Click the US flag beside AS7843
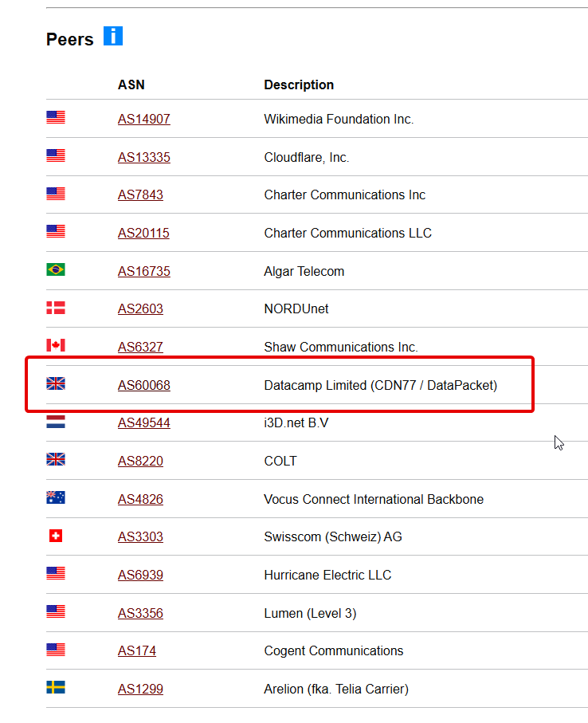Screen dimensions: 588x723 tap(56, 194)
